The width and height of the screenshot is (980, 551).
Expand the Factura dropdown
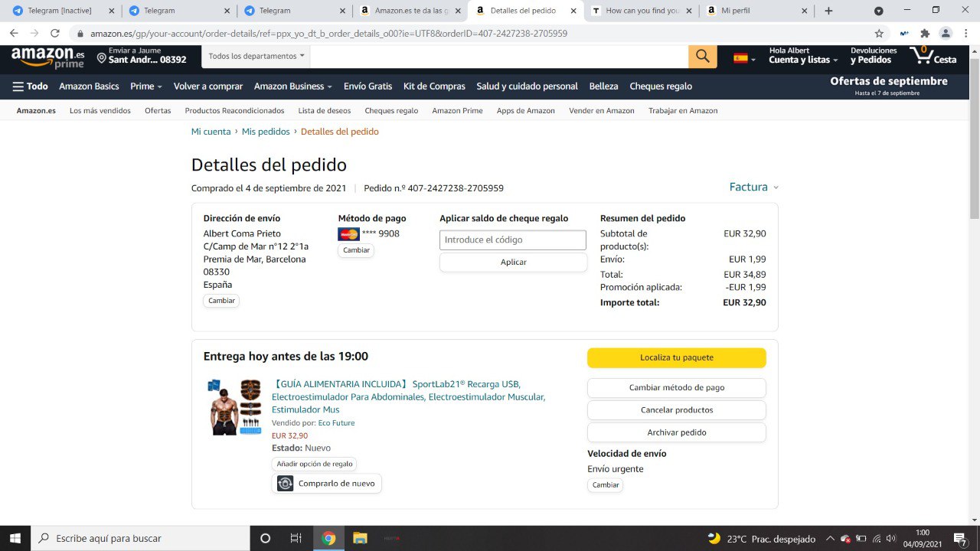tap(753, 187)
